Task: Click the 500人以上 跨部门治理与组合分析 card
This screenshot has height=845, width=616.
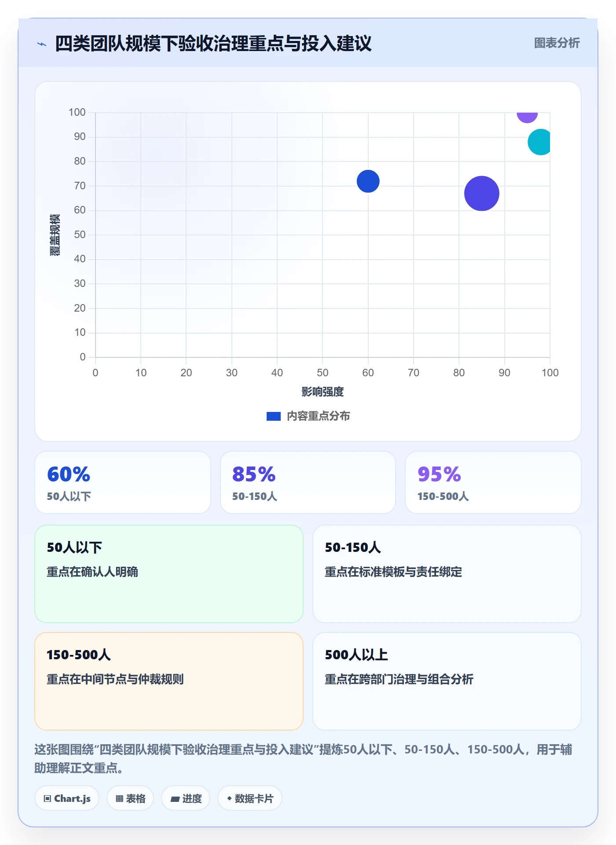Action: click(447, 681)
